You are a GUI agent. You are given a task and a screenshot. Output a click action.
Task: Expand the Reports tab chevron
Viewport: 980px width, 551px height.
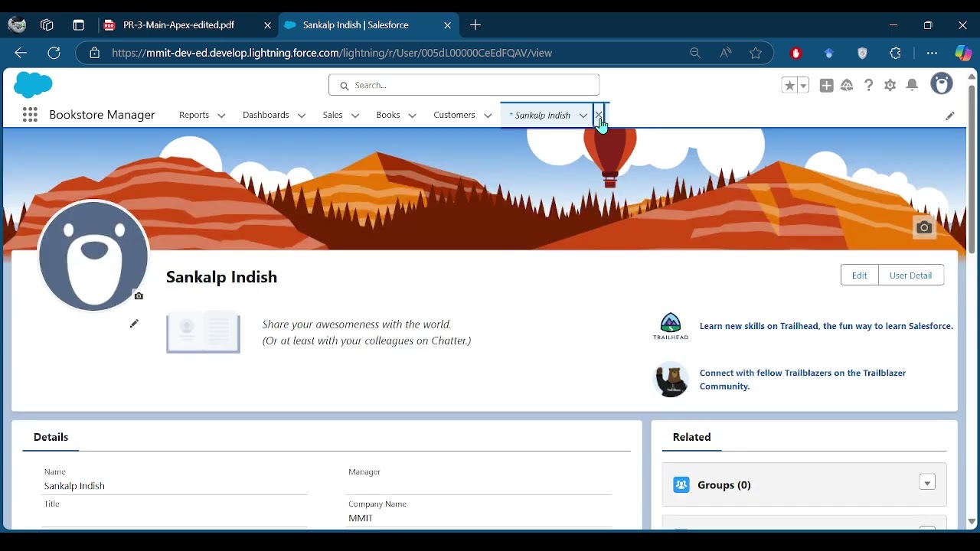[x=221, y=116]
